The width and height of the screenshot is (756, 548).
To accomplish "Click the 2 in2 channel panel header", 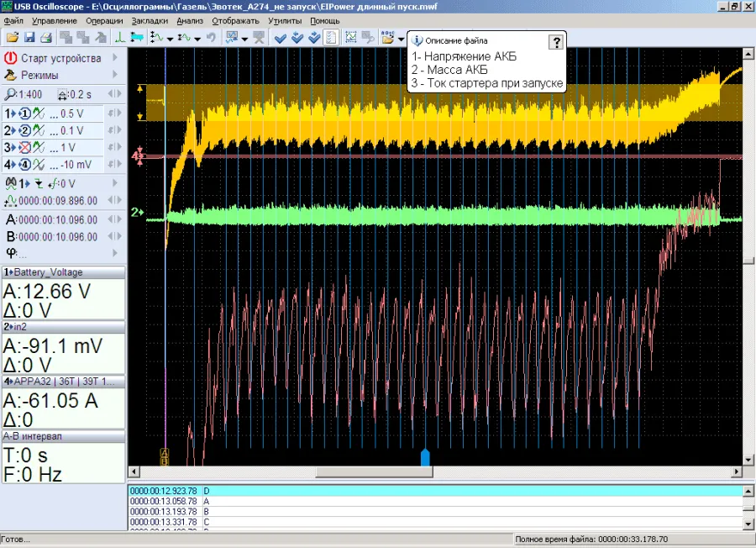I will [63, 327].
